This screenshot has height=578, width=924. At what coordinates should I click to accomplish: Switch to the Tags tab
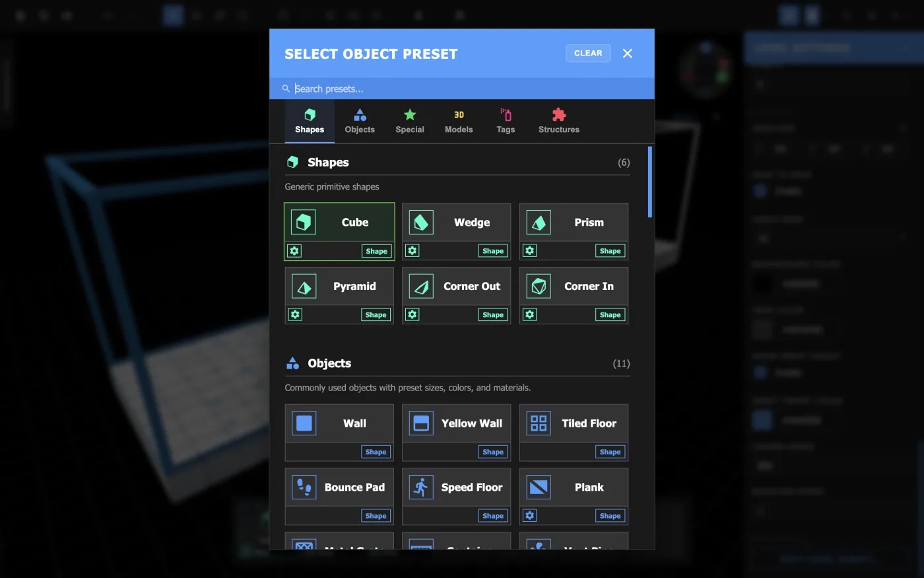[506, 122]
